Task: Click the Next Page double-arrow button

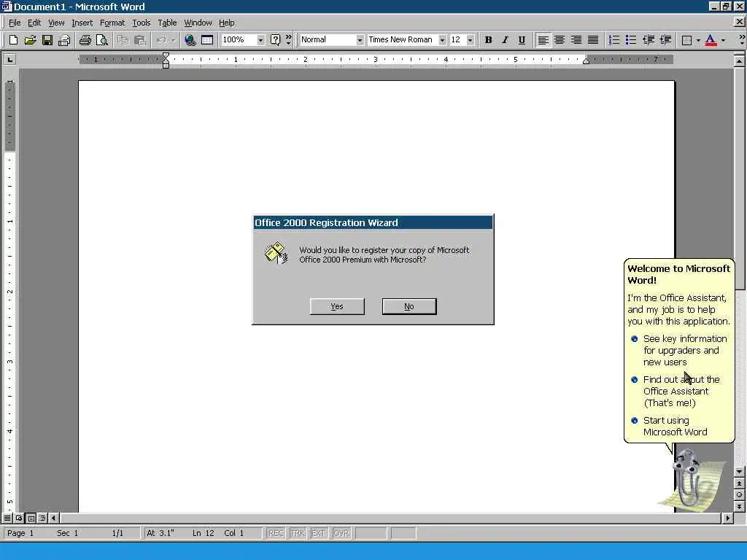Action: tap(740, 506)
